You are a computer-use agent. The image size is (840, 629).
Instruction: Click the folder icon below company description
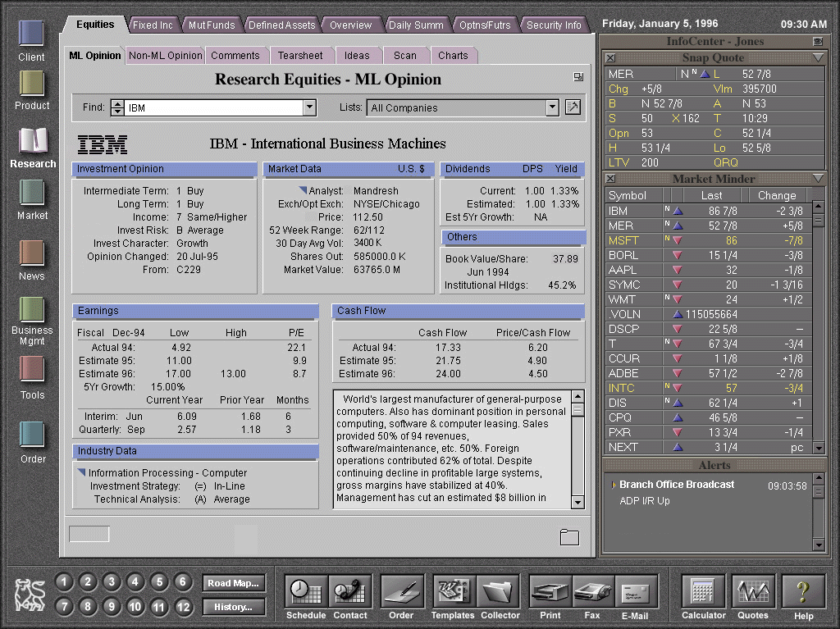(569, 537)
